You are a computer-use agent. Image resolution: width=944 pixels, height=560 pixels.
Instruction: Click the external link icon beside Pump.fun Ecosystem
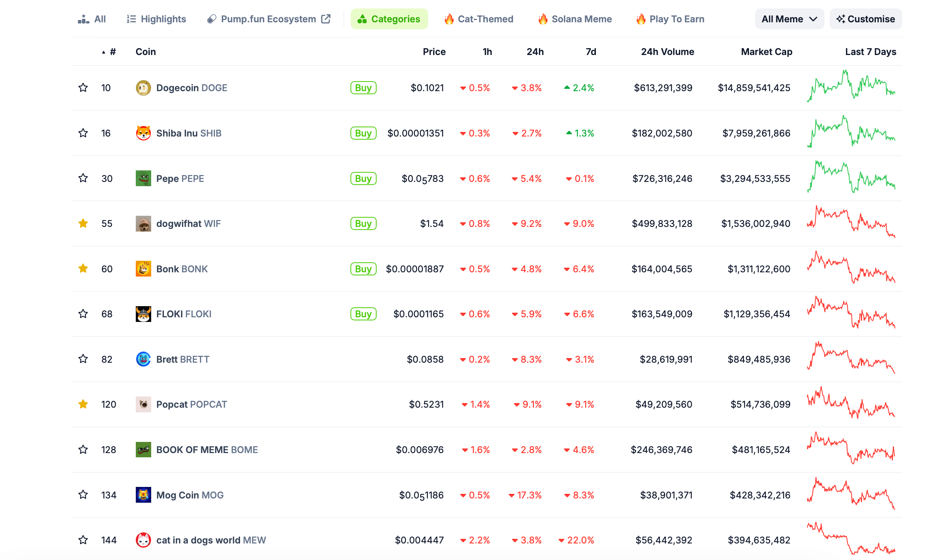pyautogui.click(x=326, y=19)
